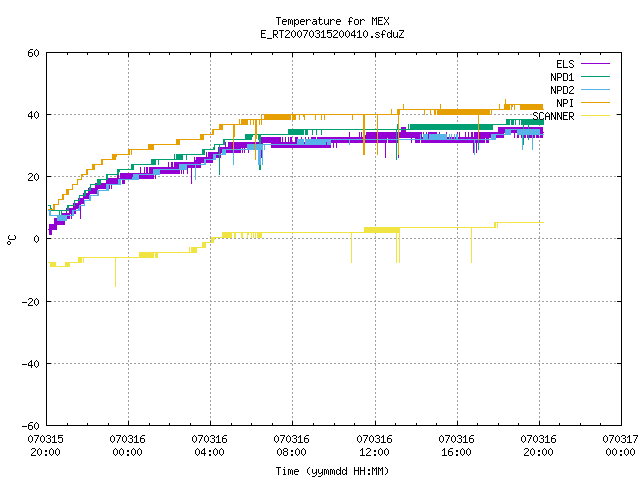Select the filename E_RT20070315200410.sfduZ subtitle

pyautogui.click(x=332, y=34)
